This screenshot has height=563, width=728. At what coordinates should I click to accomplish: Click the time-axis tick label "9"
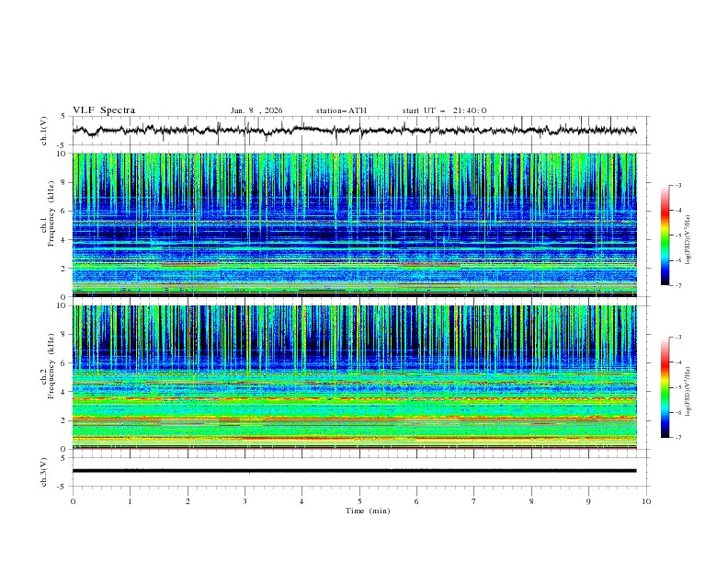[588, 501]
